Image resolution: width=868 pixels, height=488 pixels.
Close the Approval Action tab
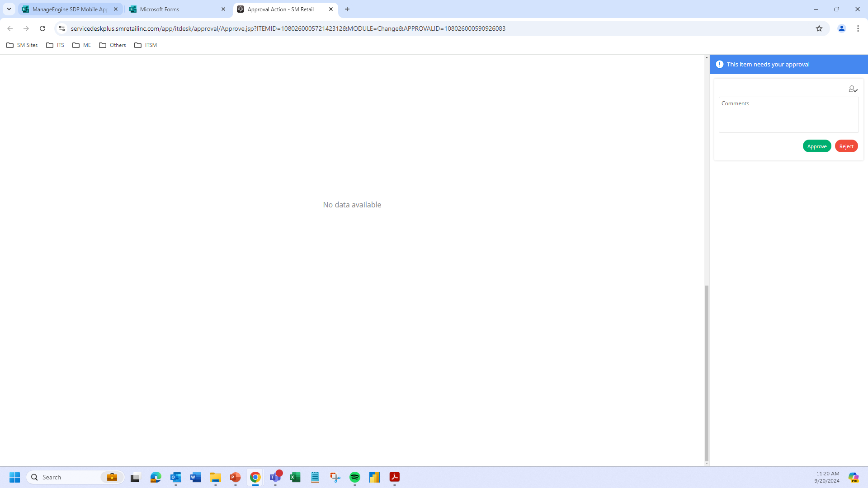331,9
